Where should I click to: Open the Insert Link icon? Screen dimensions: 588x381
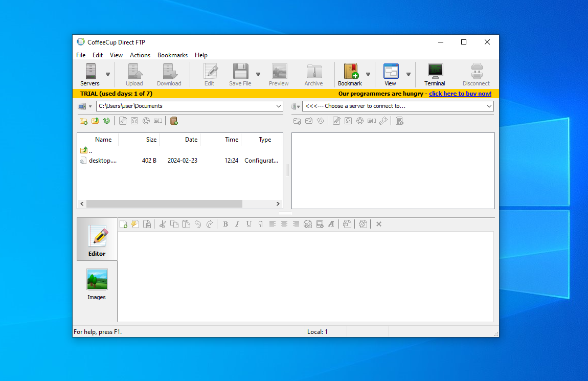point(308,224)
